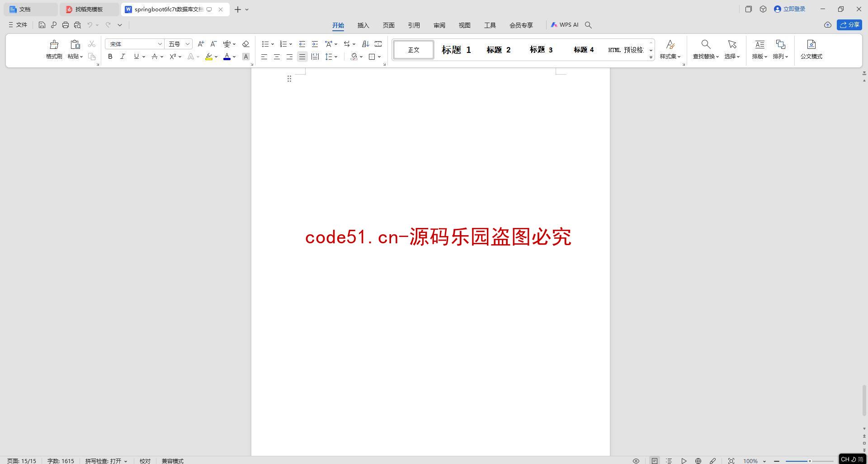This screenshot has height=464, width=868.
Task: Click the Find and Replace magnifier icon
Action: [x=705, y=44]
